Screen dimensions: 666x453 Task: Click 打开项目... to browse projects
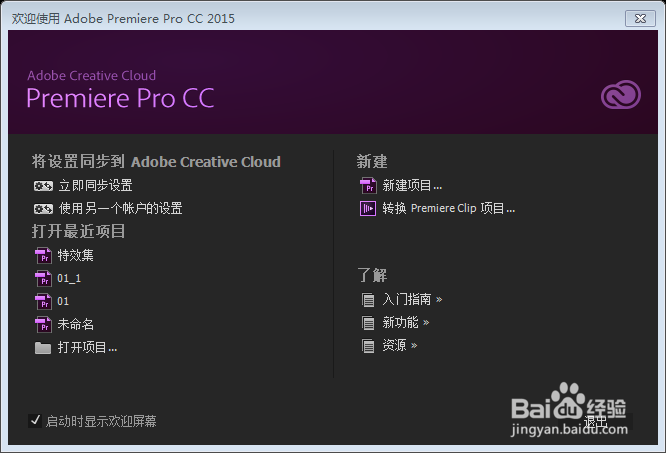tap(87, 348)
